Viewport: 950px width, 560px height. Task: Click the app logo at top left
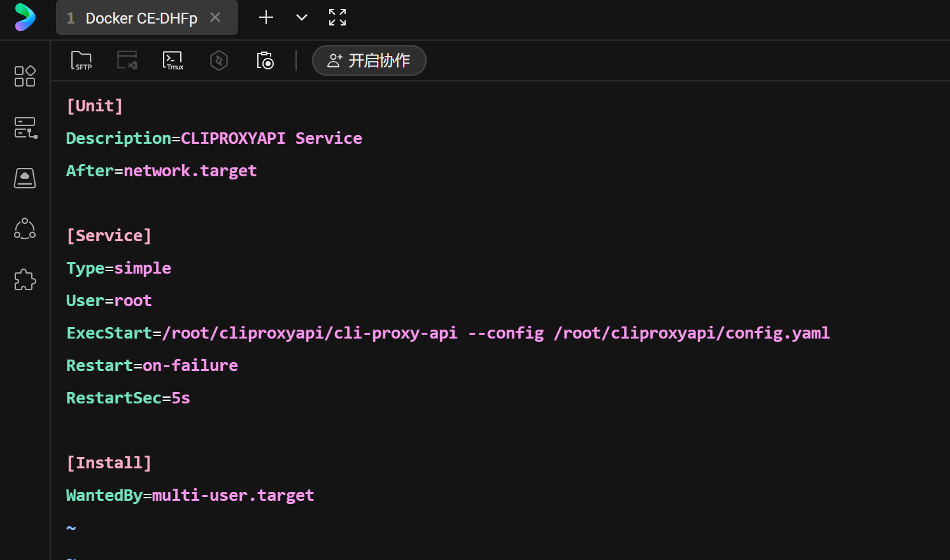[25, 17]
